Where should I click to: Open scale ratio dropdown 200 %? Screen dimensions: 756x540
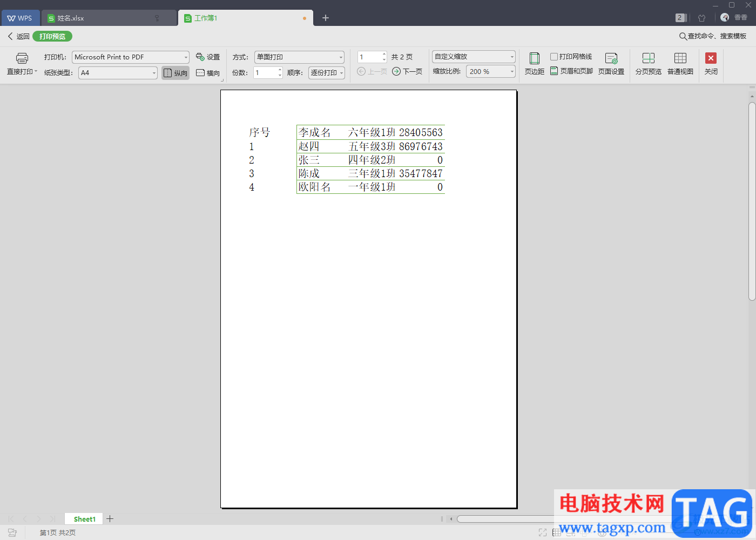click(x=491, y=71)
